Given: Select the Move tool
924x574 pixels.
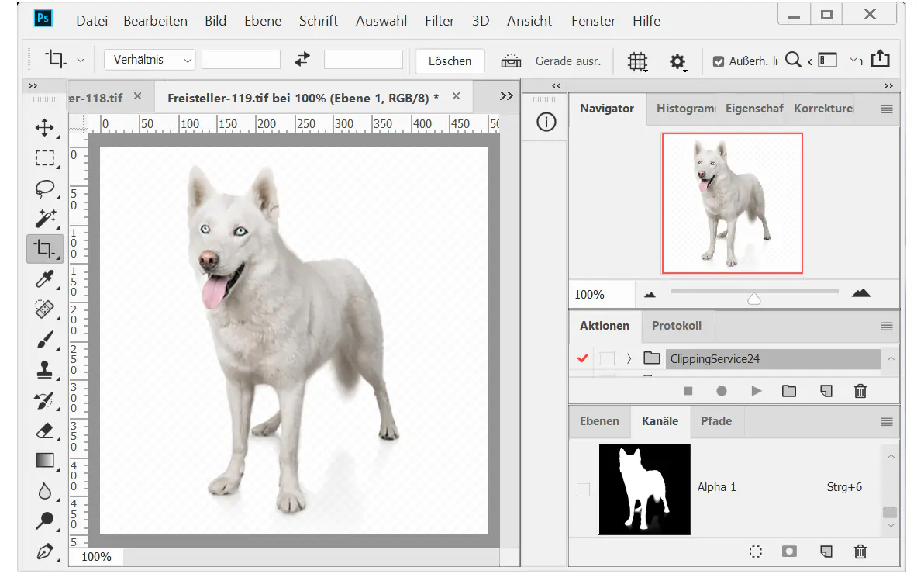Looking at the screenshot, I should 45,128.
